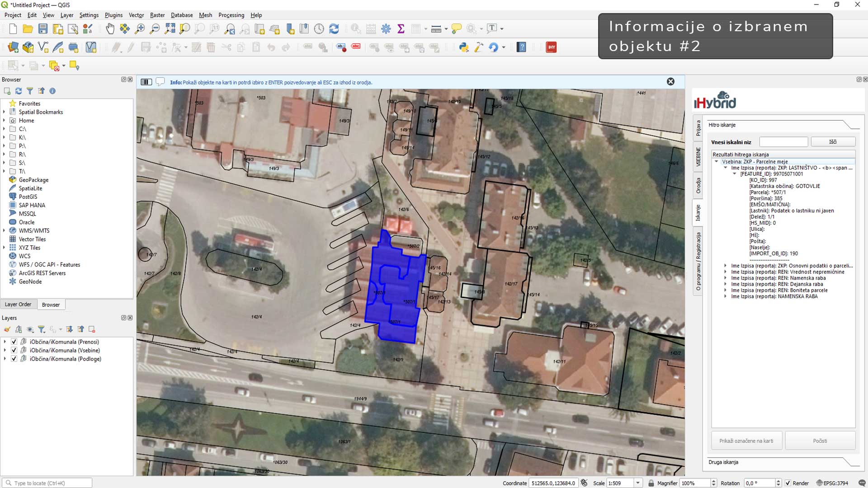The height and width of the screenshot is (488, 868).
Task: Open the Python console icon
Action: coord(464,47)
